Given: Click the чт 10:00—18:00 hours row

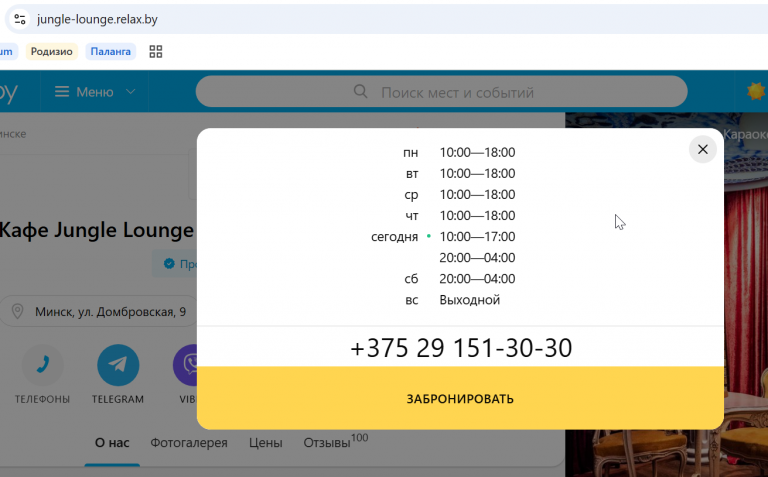Looking at the screenshot, I should [460, 215].
